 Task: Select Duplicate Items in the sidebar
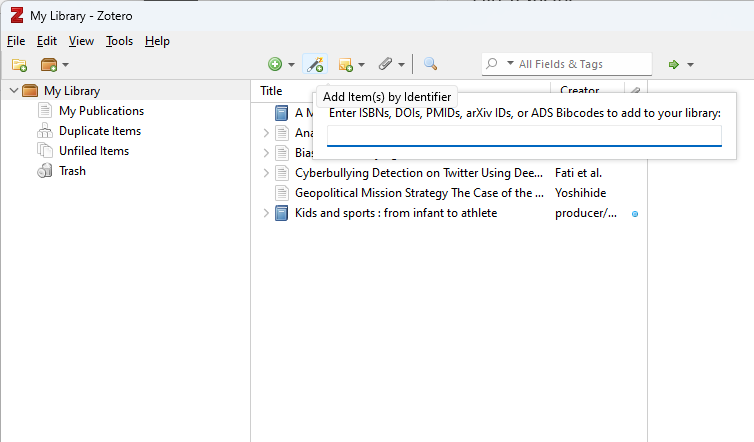pyautogui.click(x=99, y=131)
